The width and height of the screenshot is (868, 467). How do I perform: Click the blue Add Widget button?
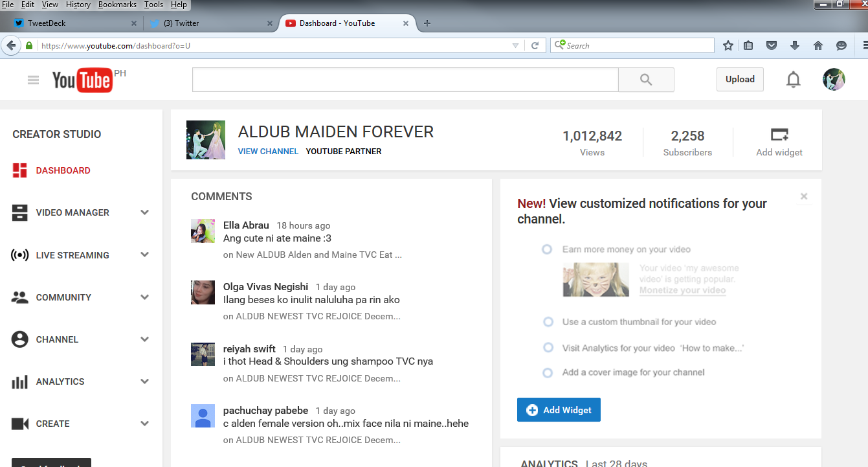coord(559,409)
